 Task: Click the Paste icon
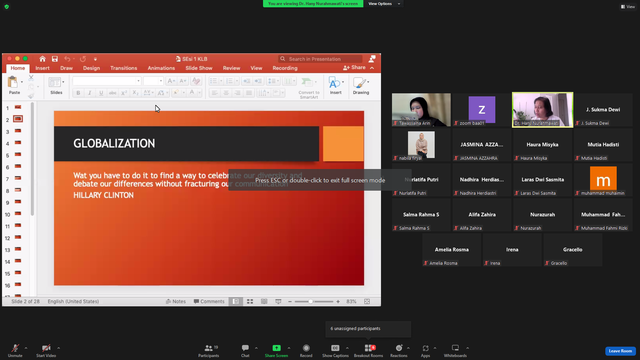(x=13, y=83)
